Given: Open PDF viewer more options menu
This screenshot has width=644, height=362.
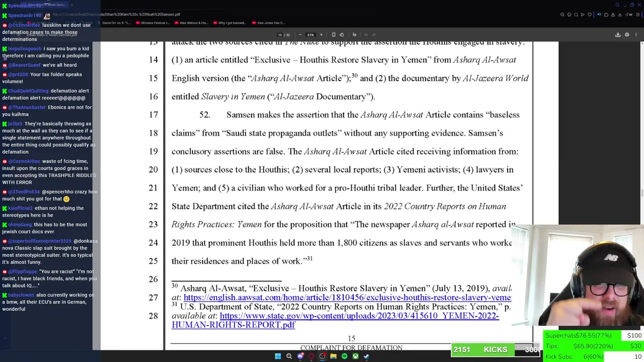Looking at the screenshot, I should (636, 35).
